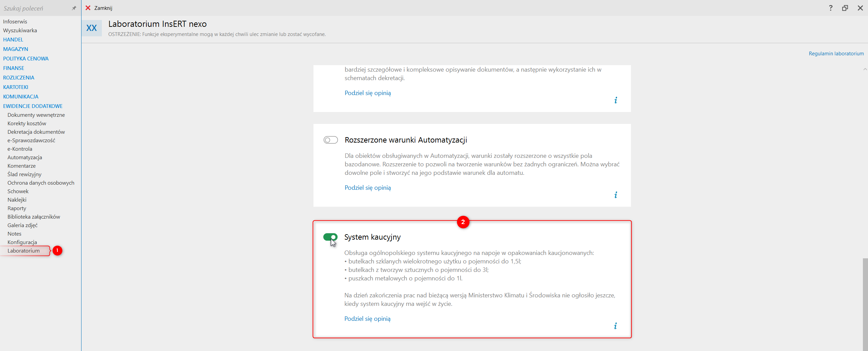Image resolution: width=868 pixels, height=351 pixels.
Task: Open Infoserwis from the sidebar
Action: pyautogui.click(x=15, y=21)
